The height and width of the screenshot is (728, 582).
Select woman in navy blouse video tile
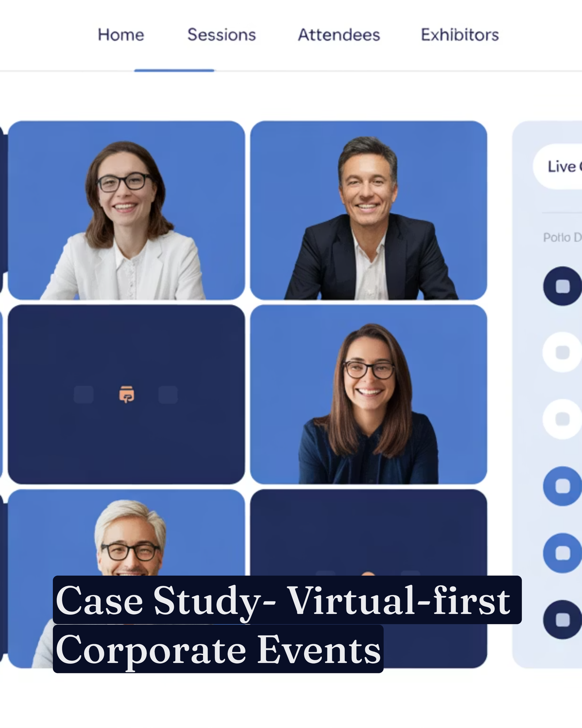[x=368, y=395]
